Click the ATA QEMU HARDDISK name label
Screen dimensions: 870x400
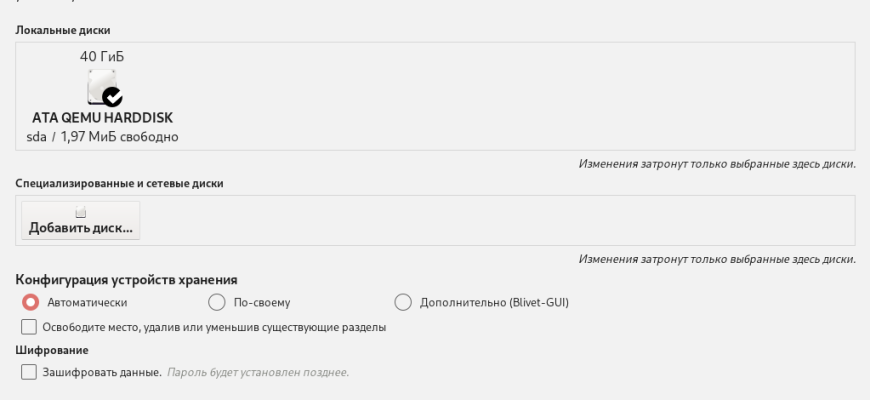pos(102,117)
